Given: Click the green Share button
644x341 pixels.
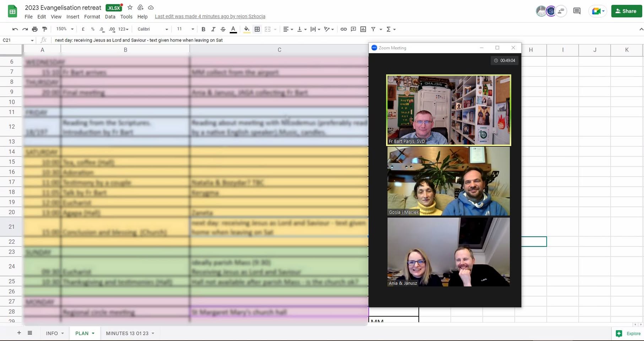Looking at the screenshot, I should click(x=627, y=11).
